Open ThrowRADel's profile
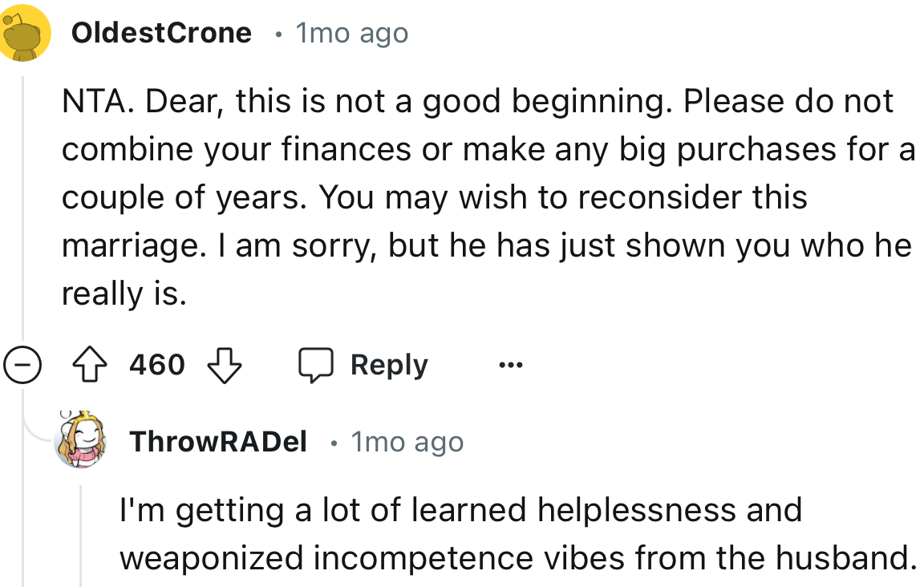The height and width of the screenshot is (587, 924). (x=217, y=440)
